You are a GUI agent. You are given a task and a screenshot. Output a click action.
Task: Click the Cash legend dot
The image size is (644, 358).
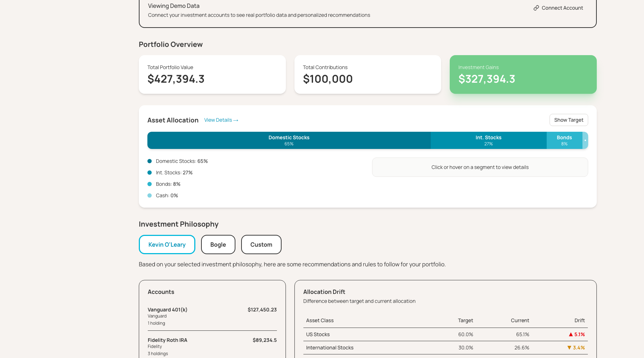point(150,195)
